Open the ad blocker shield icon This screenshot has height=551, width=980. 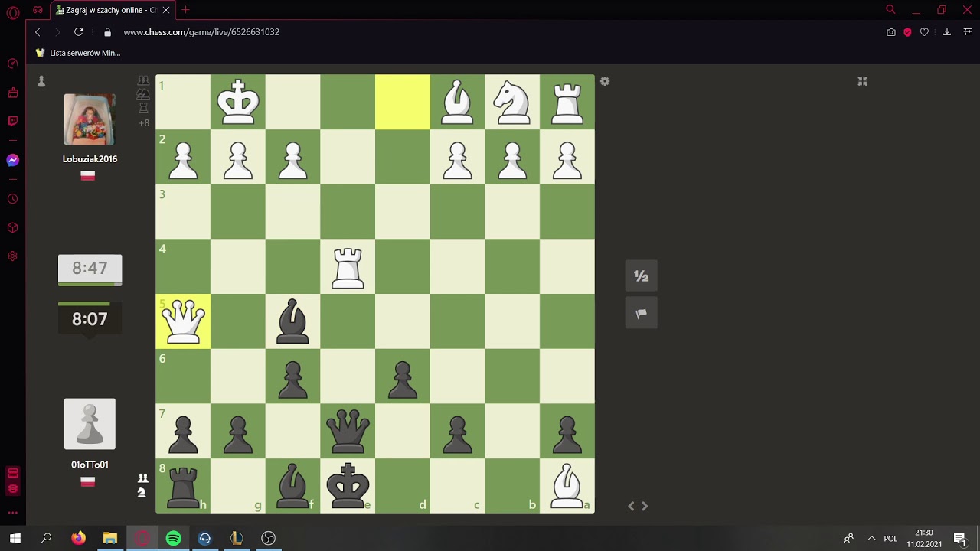click(907, 32)
